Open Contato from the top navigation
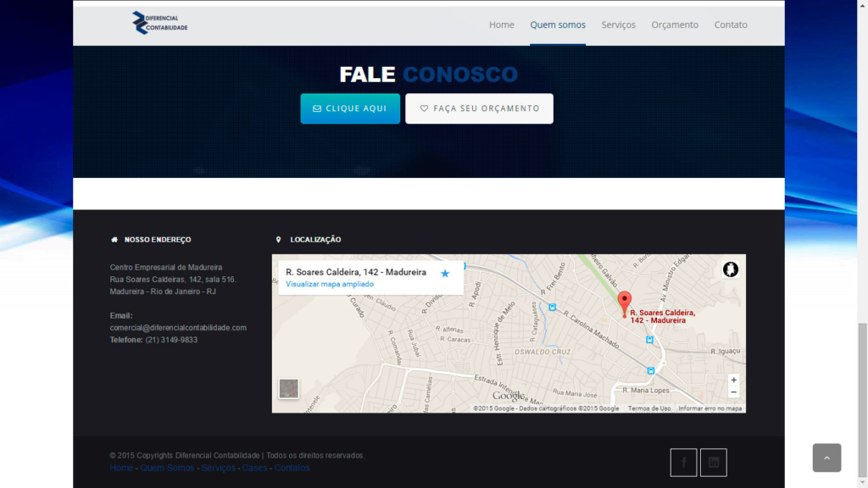Viewport: 868px width, 488px height. click(x=731, y=25)
